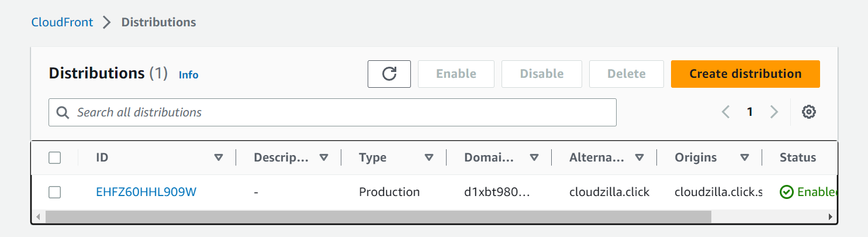868x237 pixels.
Task: Click the horizontal scrollbar left arrow
Action: 39,217
